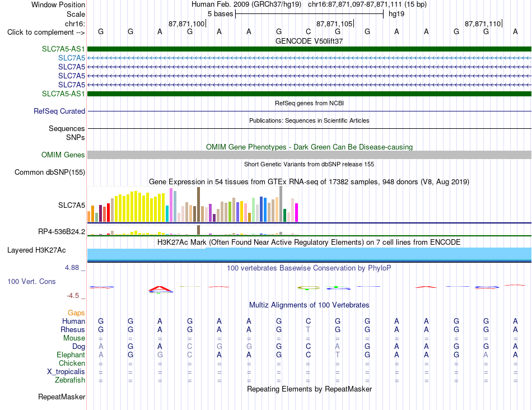The width and height of the screenshot is (532, 410).
Task: Click 'Short Genetic Variants from dbSNP' title
Action: pos(309,164)
